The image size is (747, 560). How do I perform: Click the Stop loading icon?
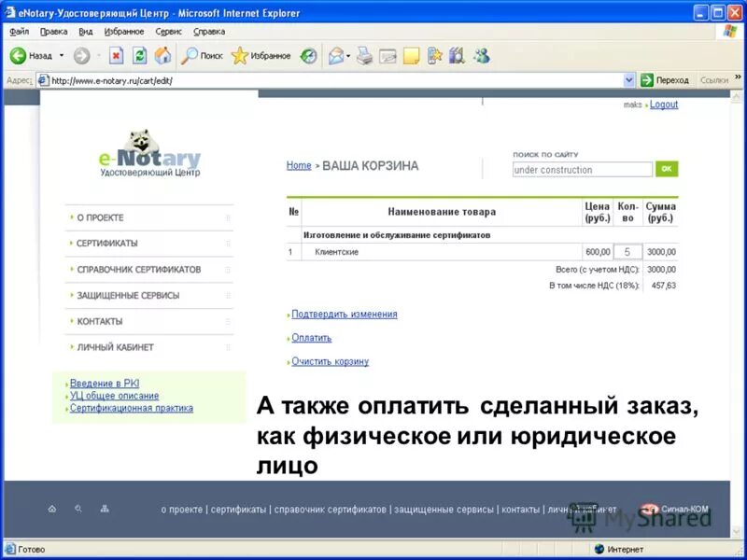[x=116, y=55]
